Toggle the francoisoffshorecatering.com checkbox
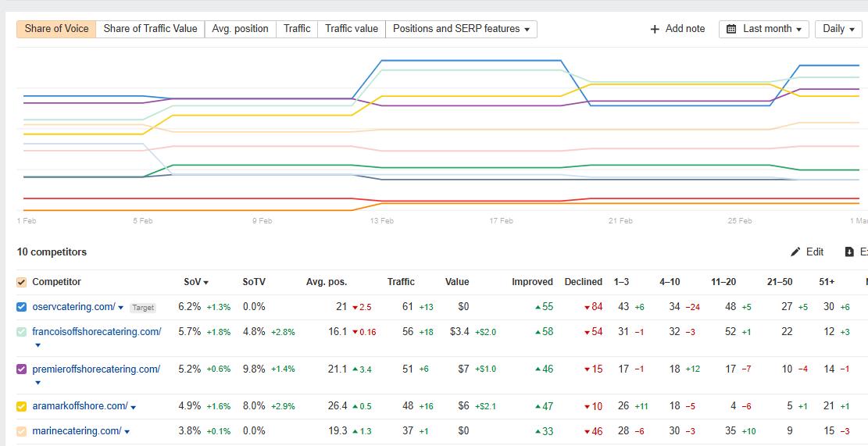This screenshot has height=446, width=868. click(22, 332)
